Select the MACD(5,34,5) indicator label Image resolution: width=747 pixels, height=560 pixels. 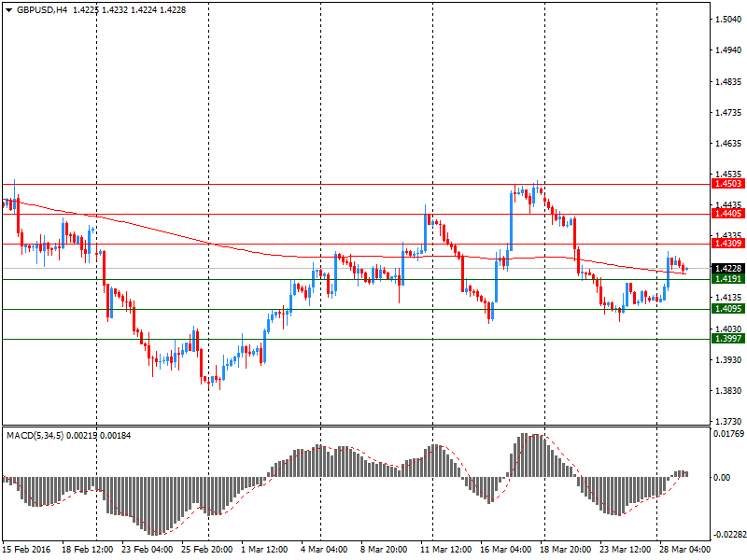click(x=35, y=435)
